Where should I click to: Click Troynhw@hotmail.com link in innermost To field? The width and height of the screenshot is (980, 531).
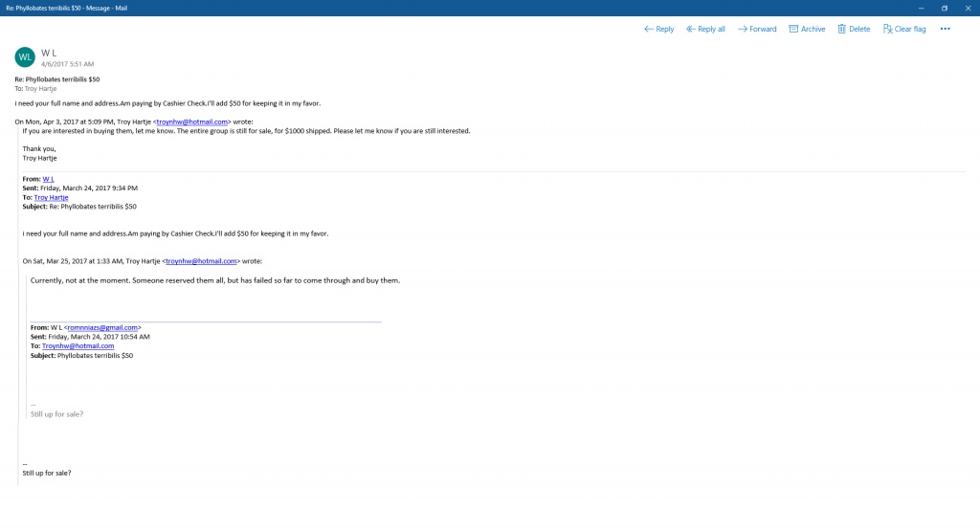(x=78, y=346)
